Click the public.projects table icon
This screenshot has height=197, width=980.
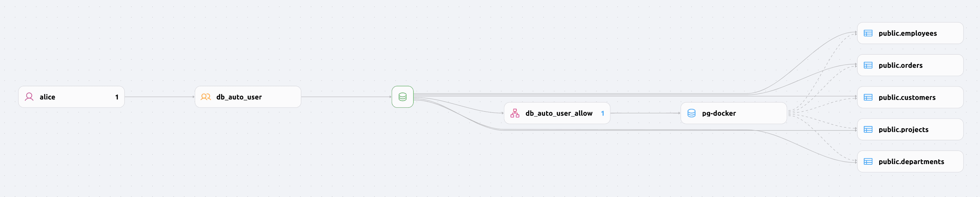(868, 130)
